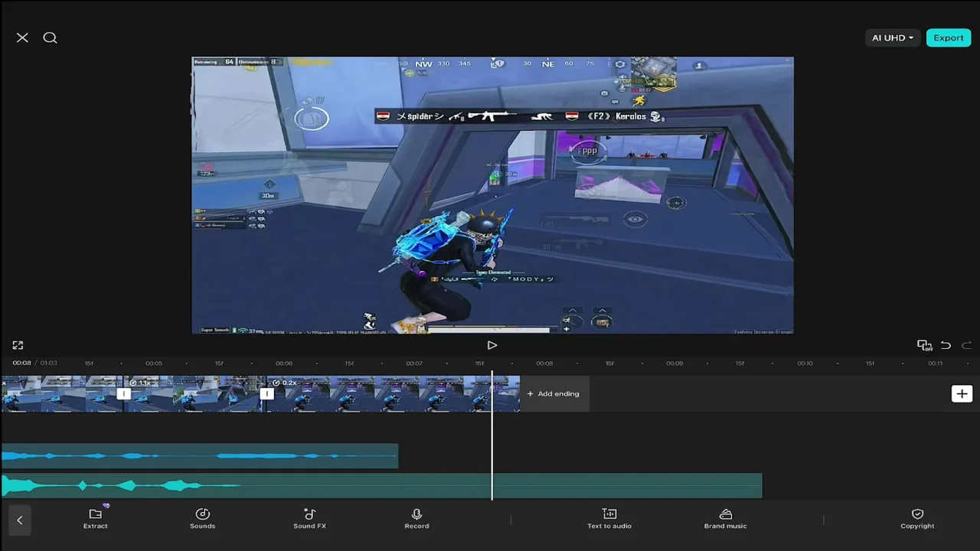Click the 00:06 mark on the time ruler
The width and height of the screenshot is (980, 551).
(284, 363)
